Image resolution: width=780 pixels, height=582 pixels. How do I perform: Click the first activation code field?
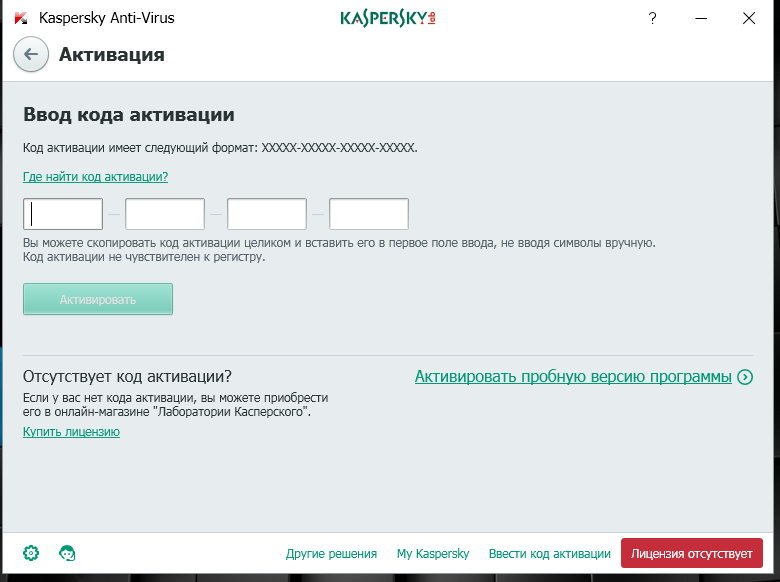[63, 214]
